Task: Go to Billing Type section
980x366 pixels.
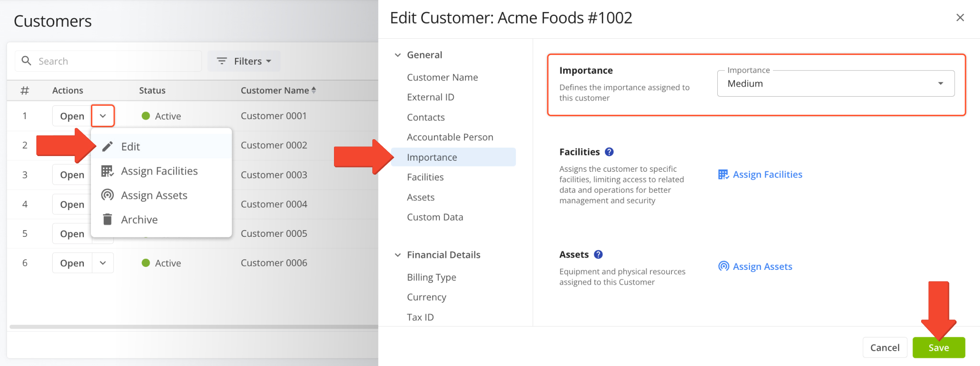Action: tap(431, 277)
